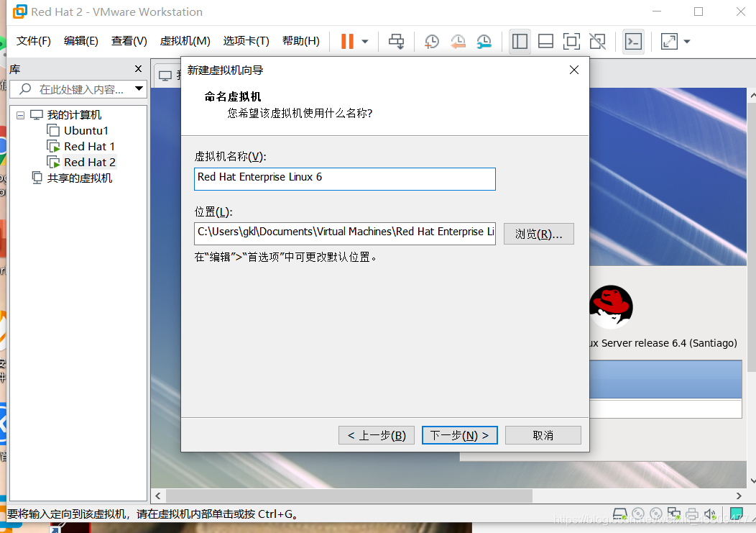756x533 pixels.
Task: Open the library search filter dropdown
Action: tap(139, 89)
